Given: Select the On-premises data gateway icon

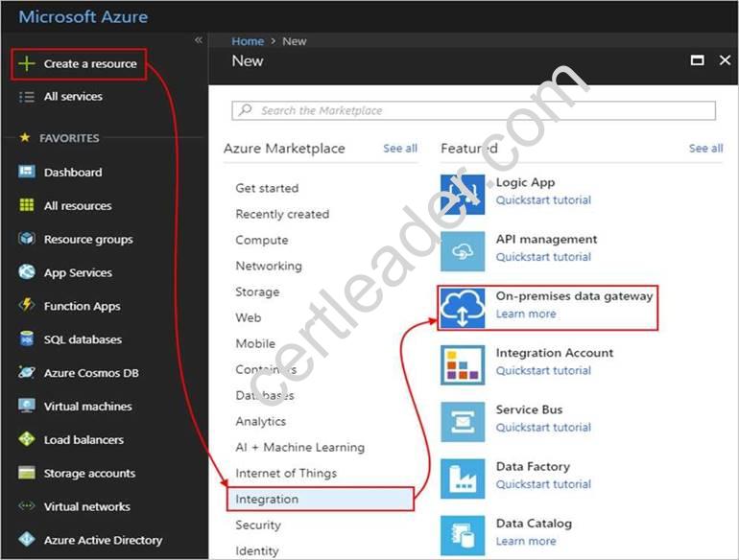Looking at the screenshot, I should click(x=463, y=308).
